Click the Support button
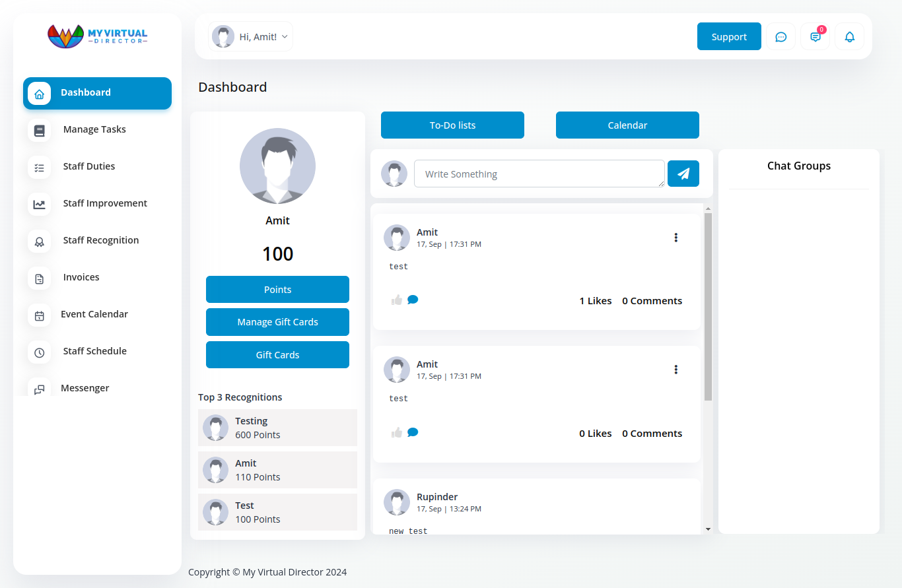The height and width of the screenshot is (588, 902). (x=729, y=37)
